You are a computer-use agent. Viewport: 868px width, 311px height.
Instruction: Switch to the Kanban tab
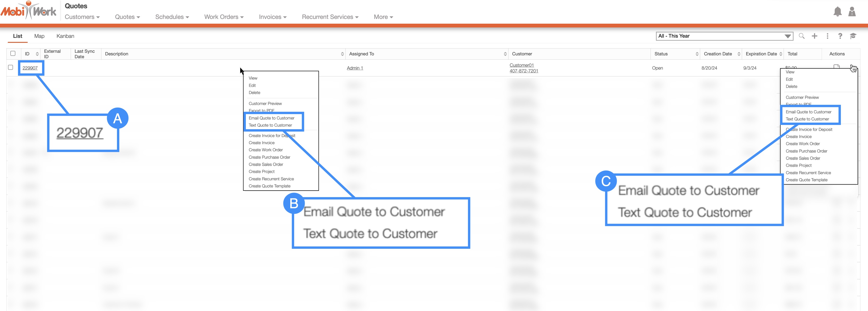(x=65, y=36)
